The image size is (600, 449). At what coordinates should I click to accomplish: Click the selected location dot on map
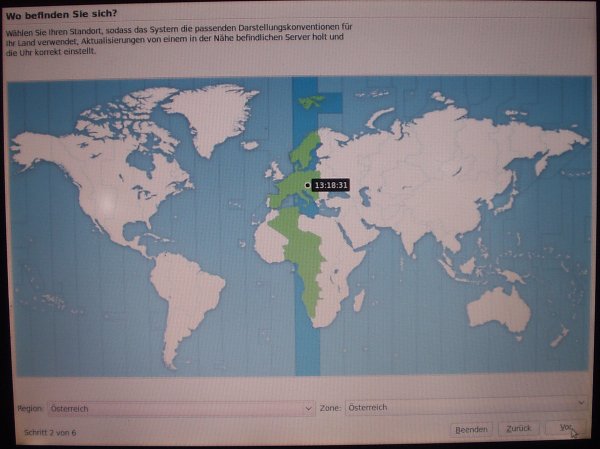click(307, 185)
